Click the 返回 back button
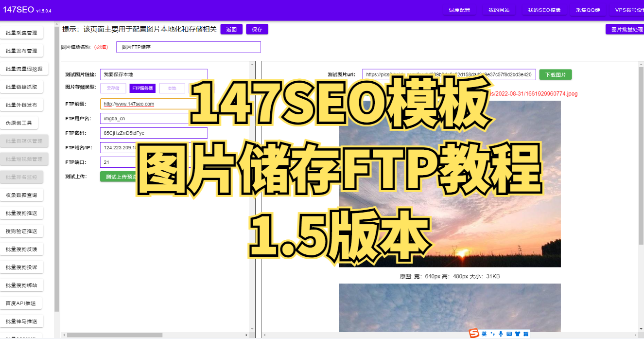 pos(231,29)
